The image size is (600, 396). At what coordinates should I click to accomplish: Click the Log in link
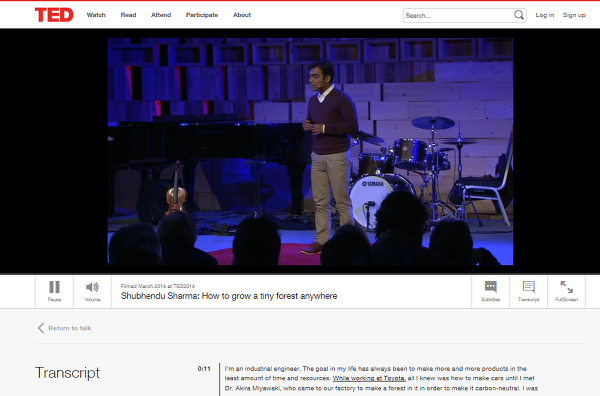pyautogui.click(x=545, y=15)
